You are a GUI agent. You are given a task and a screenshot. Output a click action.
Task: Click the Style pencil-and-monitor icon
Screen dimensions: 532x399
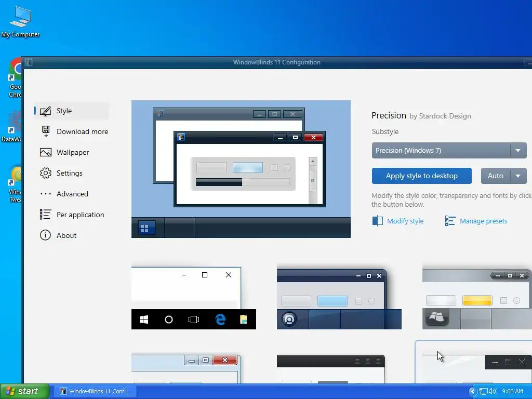coord(46,111)
